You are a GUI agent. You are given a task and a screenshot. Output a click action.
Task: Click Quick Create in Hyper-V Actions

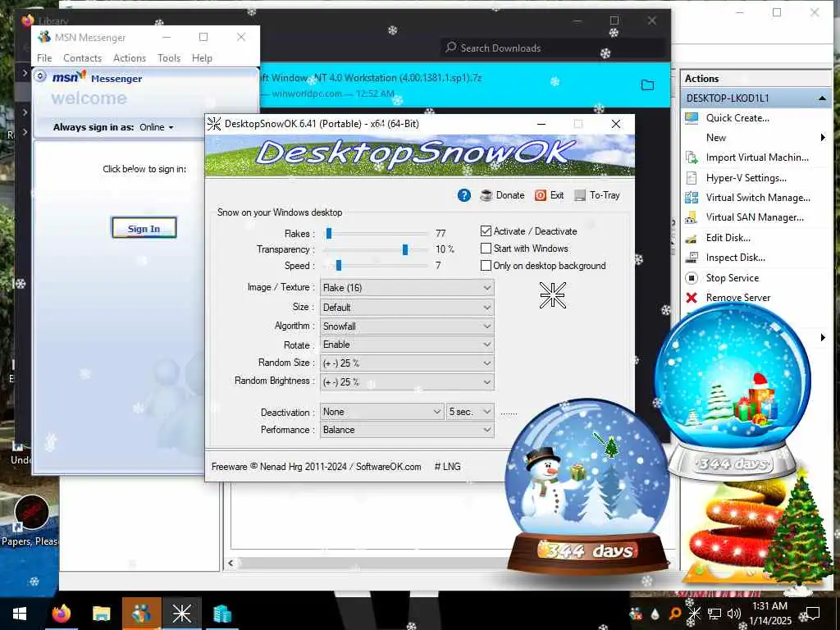[x=737, y=118]
